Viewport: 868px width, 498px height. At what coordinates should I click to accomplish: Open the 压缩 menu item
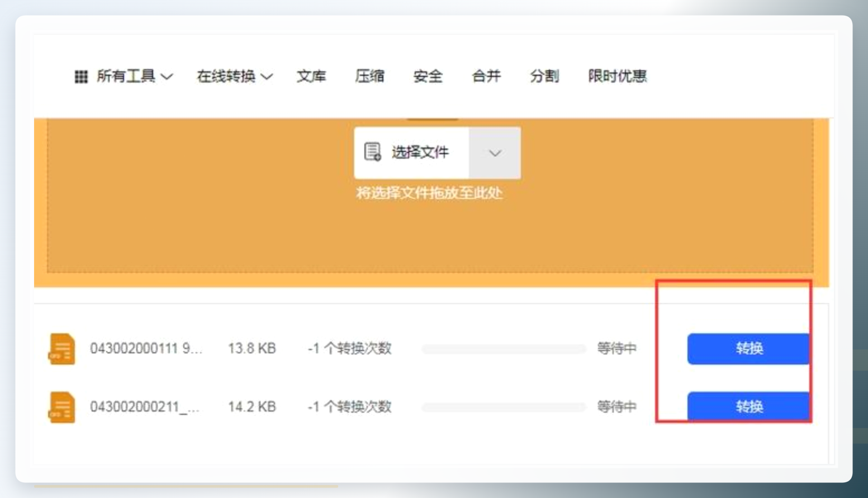pos(369,76)
